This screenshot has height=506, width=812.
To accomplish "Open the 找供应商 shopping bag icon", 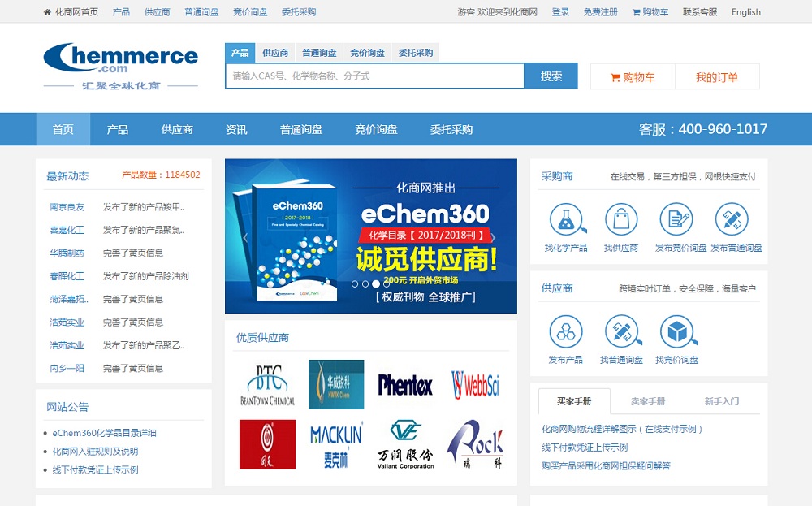I will tap(621, 219).
